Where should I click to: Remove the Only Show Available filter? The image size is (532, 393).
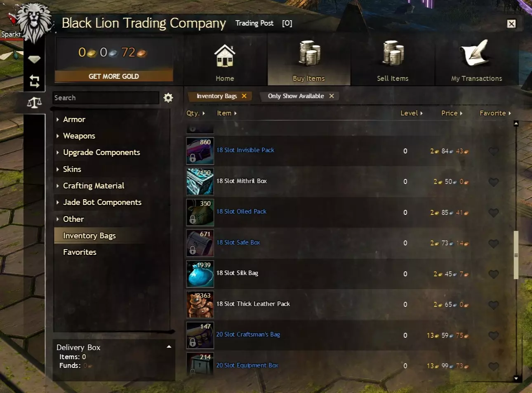coord(332,96)
